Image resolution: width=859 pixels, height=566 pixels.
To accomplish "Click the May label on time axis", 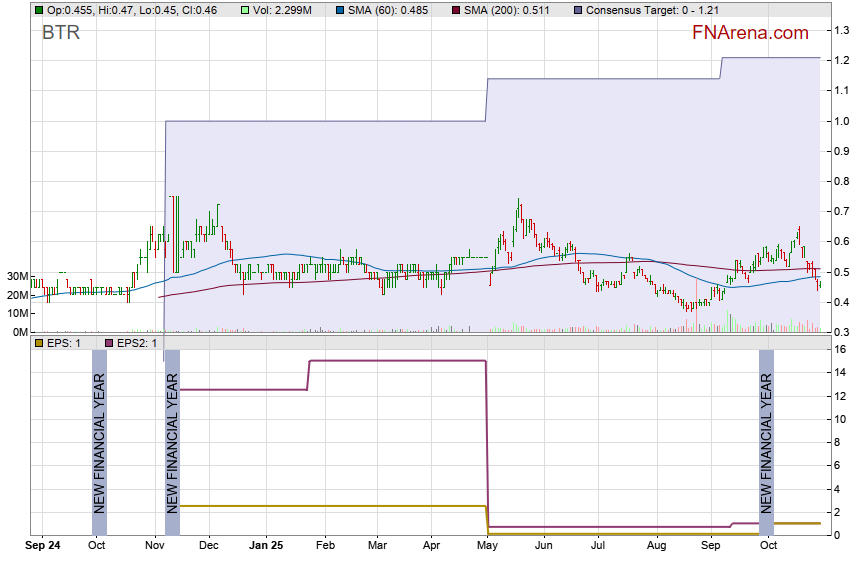I will pos(488,546).
